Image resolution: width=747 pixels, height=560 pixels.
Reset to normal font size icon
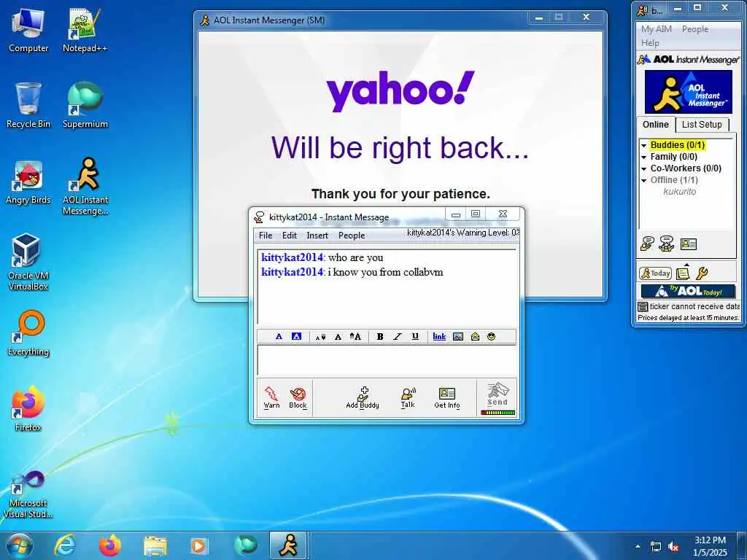338,337
